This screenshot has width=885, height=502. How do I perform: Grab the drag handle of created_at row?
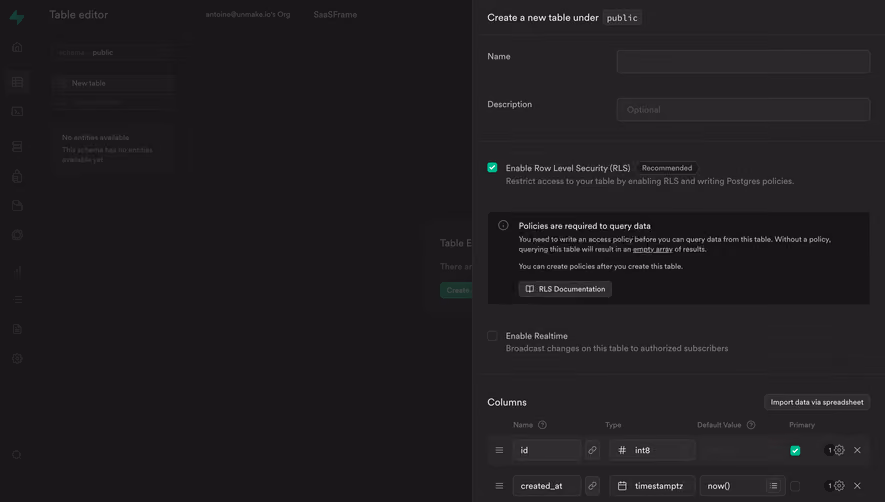click(499, 486)
